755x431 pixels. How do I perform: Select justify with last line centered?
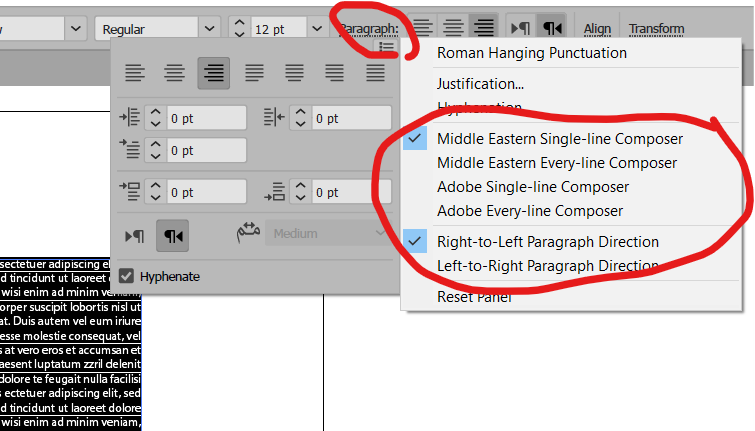(x=294, y=73)
